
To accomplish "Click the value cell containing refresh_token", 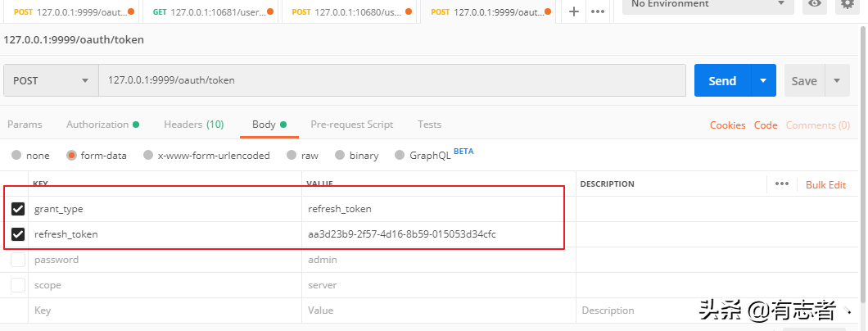I will coord(438,209).
